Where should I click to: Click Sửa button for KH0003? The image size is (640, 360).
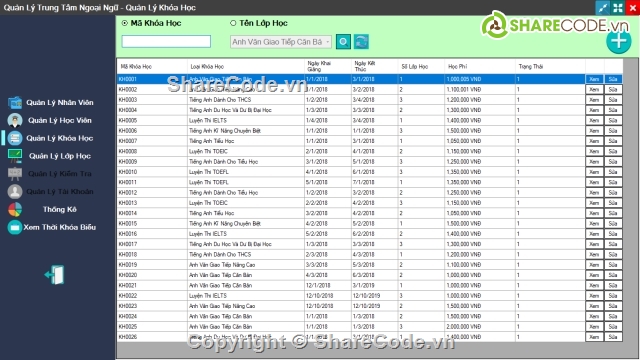coord(613,100)
